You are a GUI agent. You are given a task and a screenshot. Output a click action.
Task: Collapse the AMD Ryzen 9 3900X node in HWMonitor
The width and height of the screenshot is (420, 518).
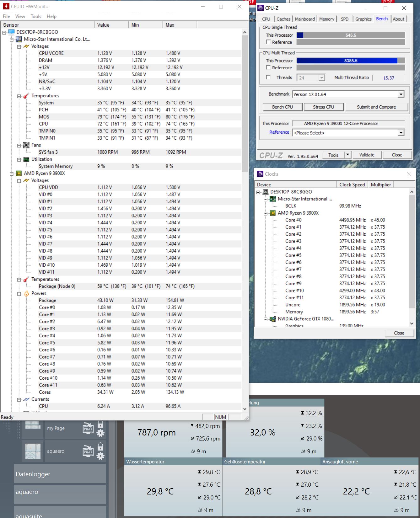click(x=12, y=174)
